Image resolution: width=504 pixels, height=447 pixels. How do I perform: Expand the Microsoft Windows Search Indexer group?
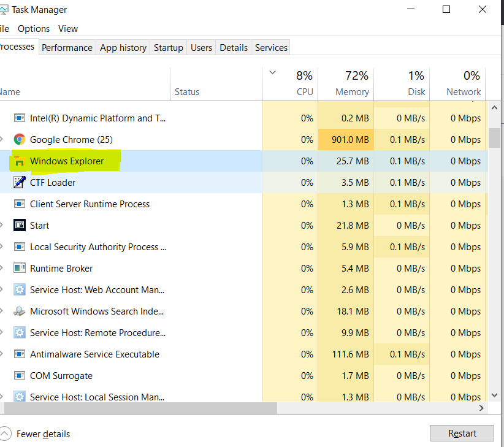[x=2, y=311]
